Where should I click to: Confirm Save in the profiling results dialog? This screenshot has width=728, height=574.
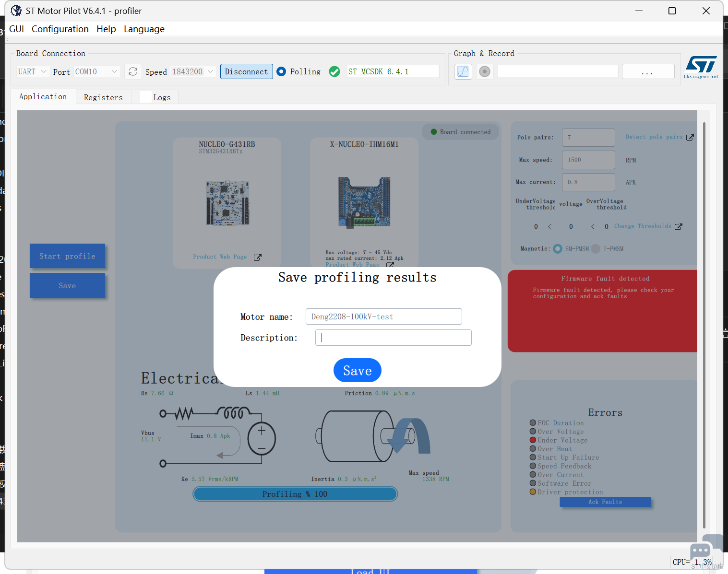click(x=358, y=370)
